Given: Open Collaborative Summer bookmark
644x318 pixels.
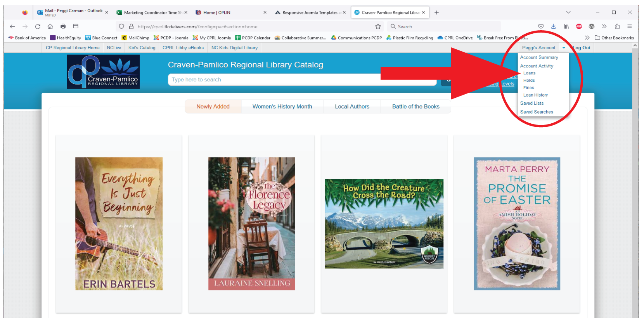Looking at the screenshot, I should (300, 38).
